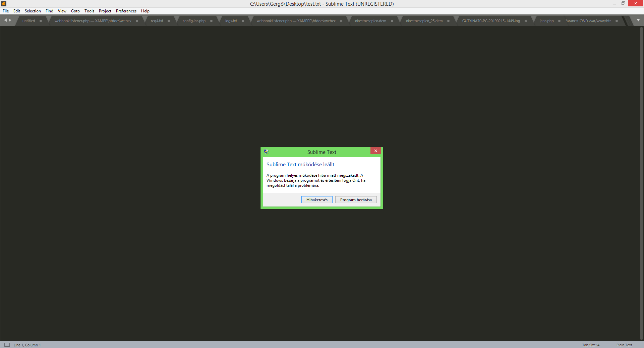This screenshot has height=348, width=644.
Task: Open the Preferences menu
Action: 126,11
